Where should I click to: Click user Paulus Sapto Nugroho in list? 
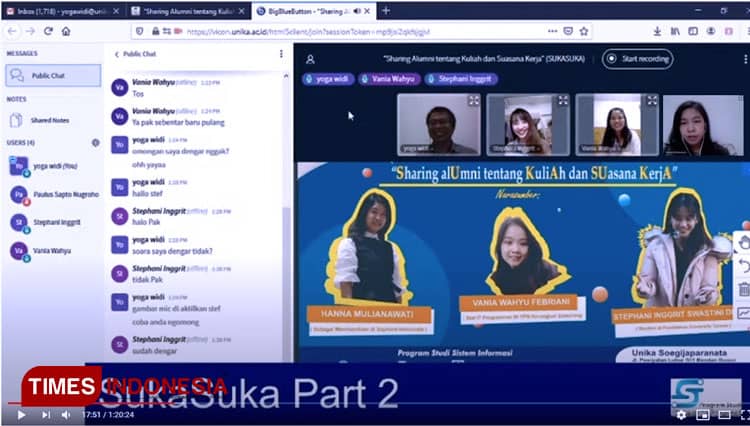(x=55, y=195)
